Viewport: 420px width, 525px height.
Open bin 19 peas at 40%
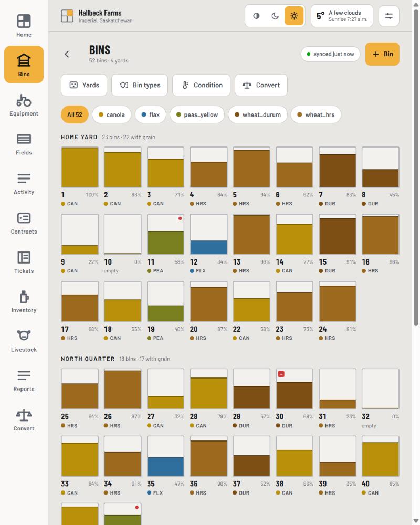point(165,311)
